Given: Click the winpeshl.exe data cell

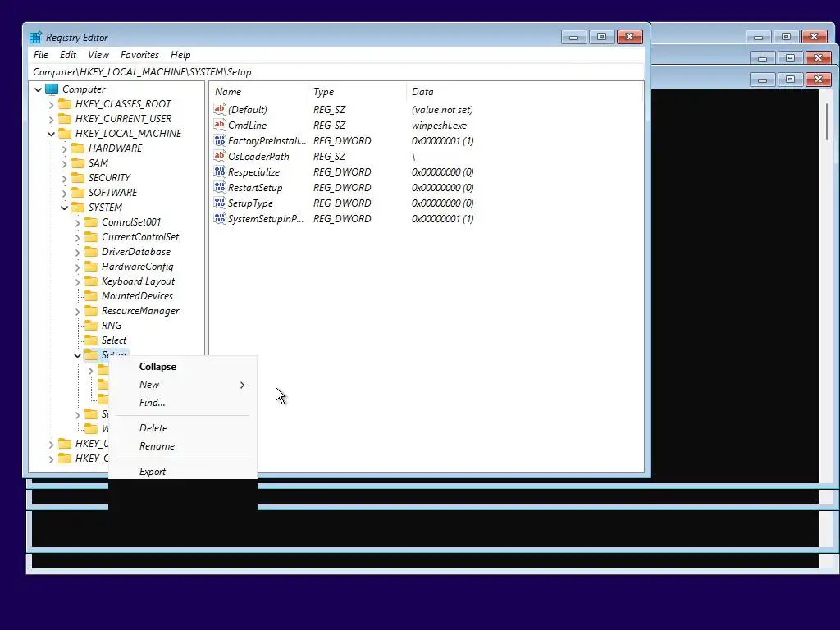Looking at the screenshot, I should pyautogui.click(x=440, y=126).
